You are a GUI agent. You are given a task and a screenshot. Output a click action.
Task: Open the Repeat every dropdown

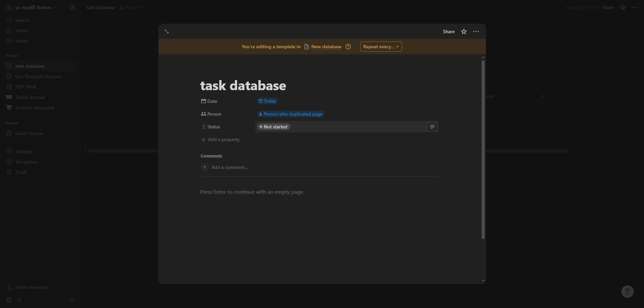[381, 47]
